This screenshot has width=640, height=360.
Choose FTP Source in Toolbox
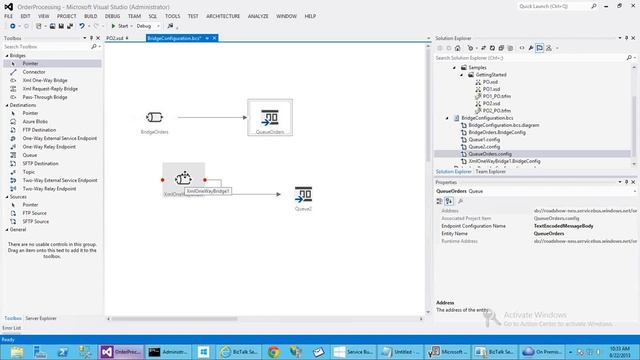click(34, 213)
